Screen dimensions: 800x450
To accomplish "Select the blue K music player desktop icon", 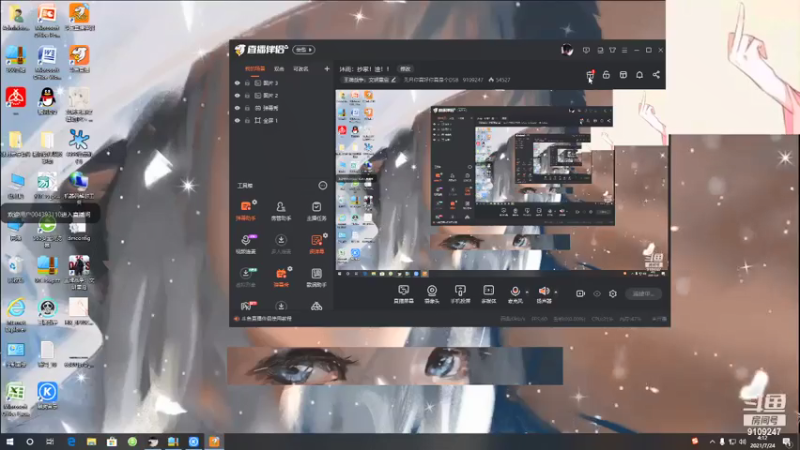I will [x=47, y=395].
